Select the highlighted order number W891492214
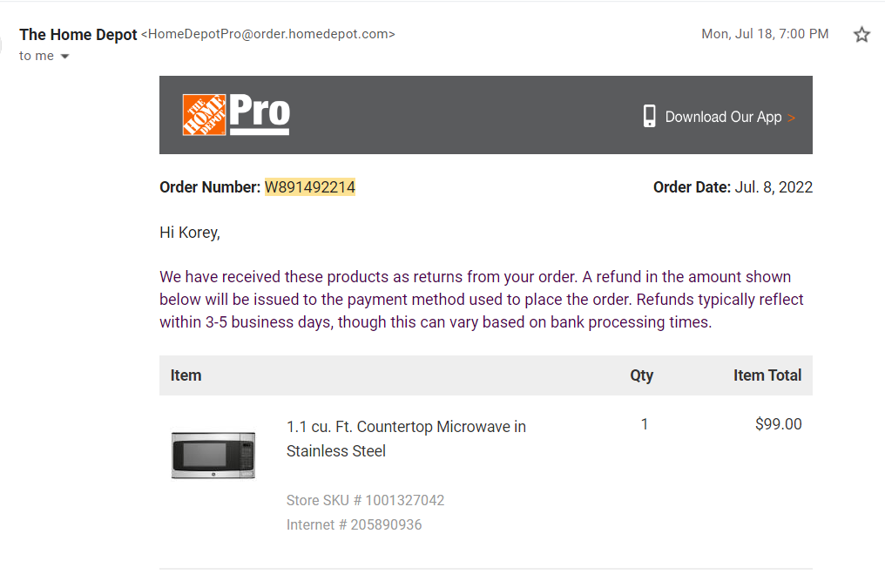The height and width of the screenshot is (588, 885). click(x=310, y=187)
